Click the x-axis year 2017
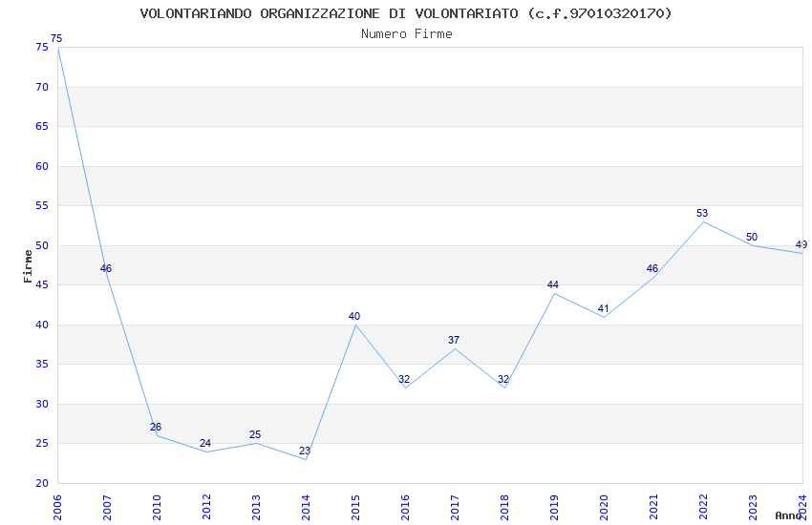Screen dimensions: 812x525 click(x=455, y=508)
